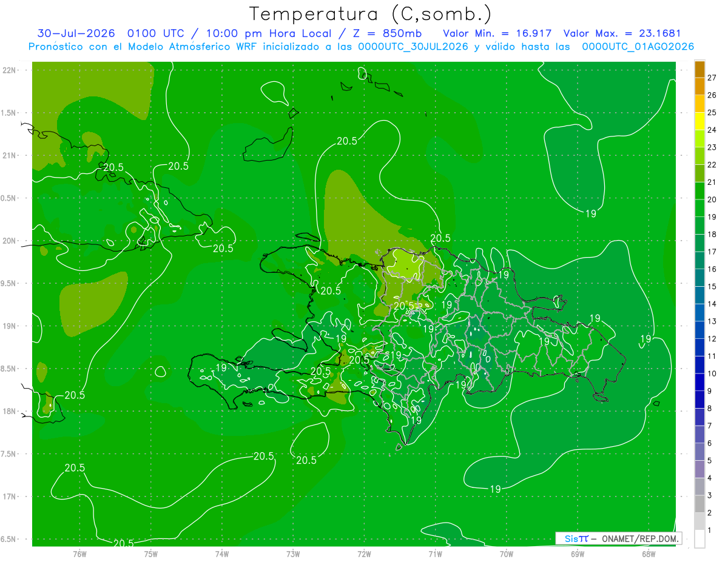Click the 73W longitude axis label

tap(293, 554)
